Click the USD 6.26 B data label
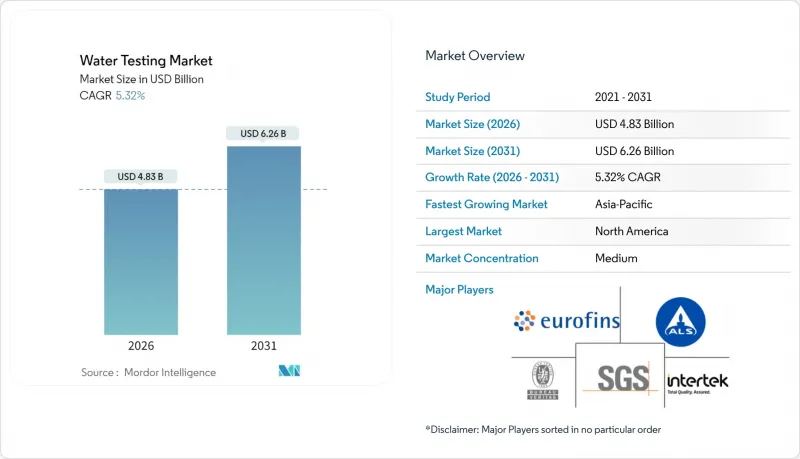800x459 pixels. (264, 133)
